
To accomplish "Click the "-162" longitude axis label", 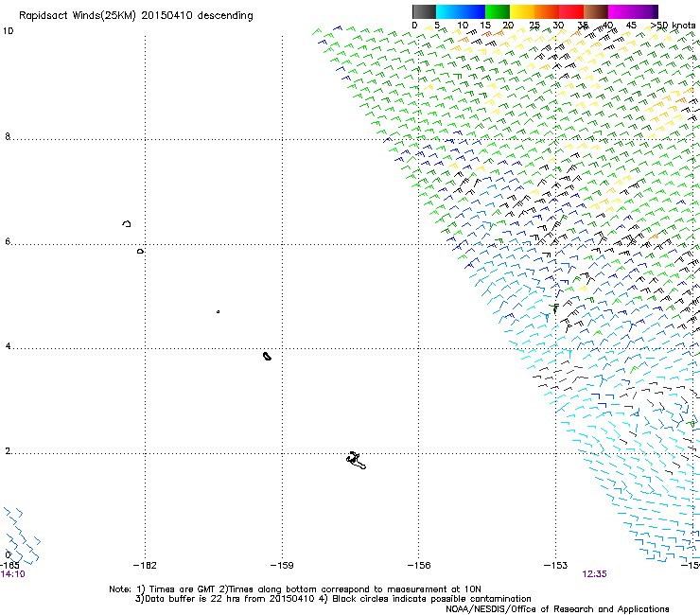I will (x=145, y=566).
